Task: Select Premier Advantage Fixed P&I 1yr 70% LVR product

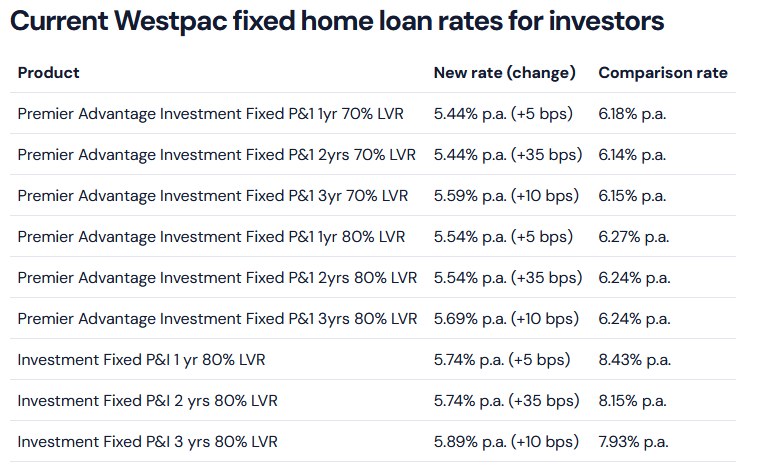Action: tap(210, 114)
